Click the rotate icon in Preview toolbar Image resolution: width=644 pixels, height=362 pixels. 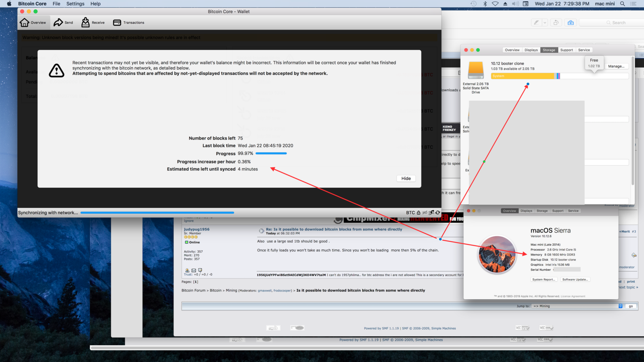click(556, 23)
